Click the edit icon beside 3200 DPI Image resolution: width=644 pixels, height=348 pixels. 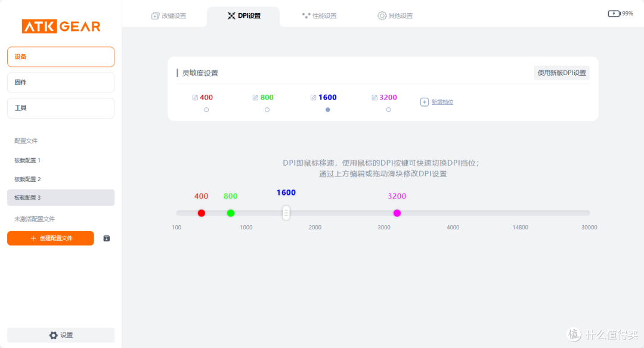(374, 98)
